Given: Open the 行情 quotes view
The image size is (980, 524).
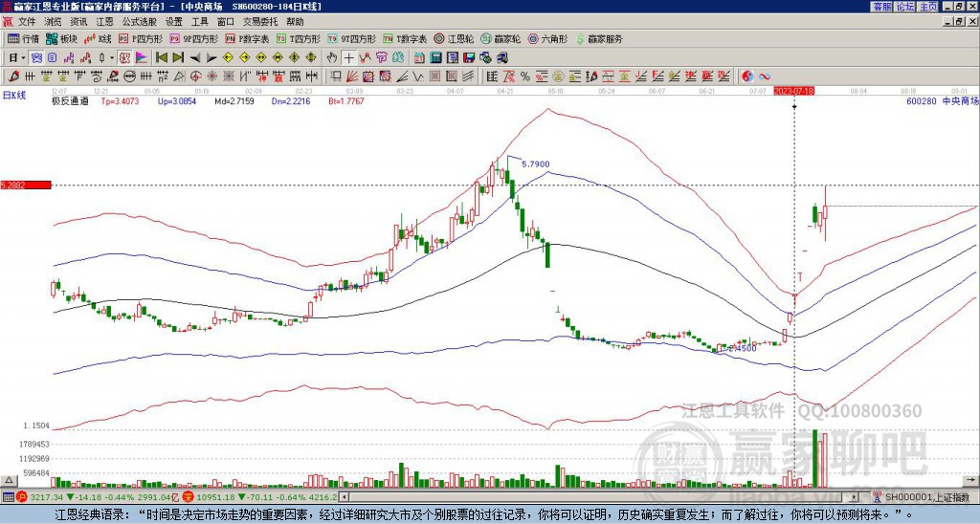Looking at the screenshot, I should point(23,38).
